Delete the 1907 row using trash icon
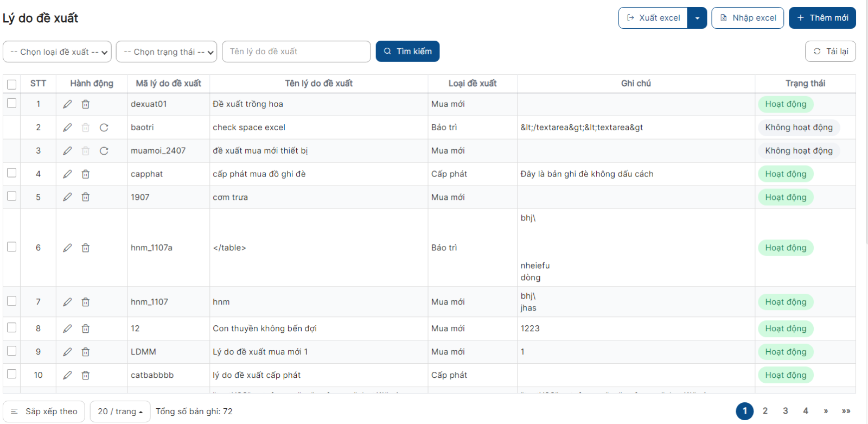This screenshot has width=868, height=424. (86, 197)
